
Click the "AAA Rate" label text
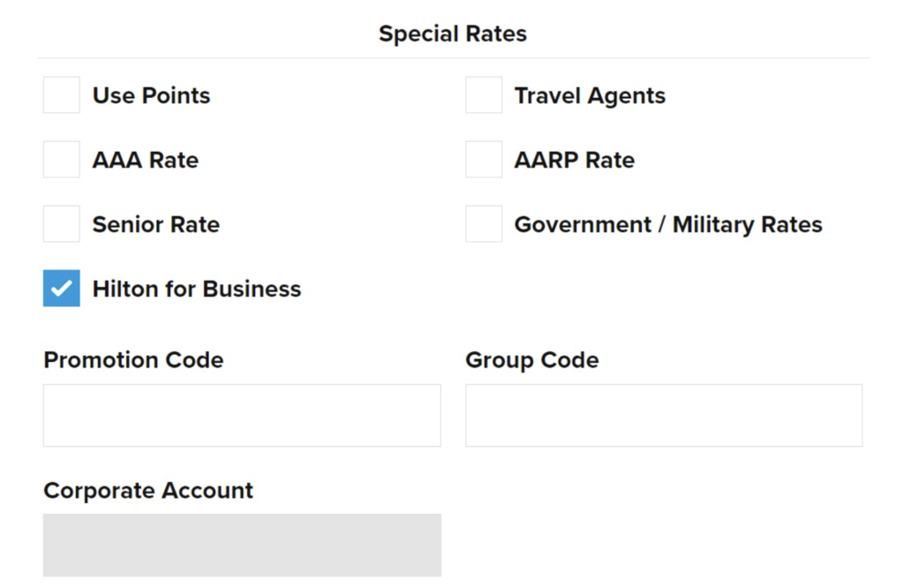(x=146, y=160)
